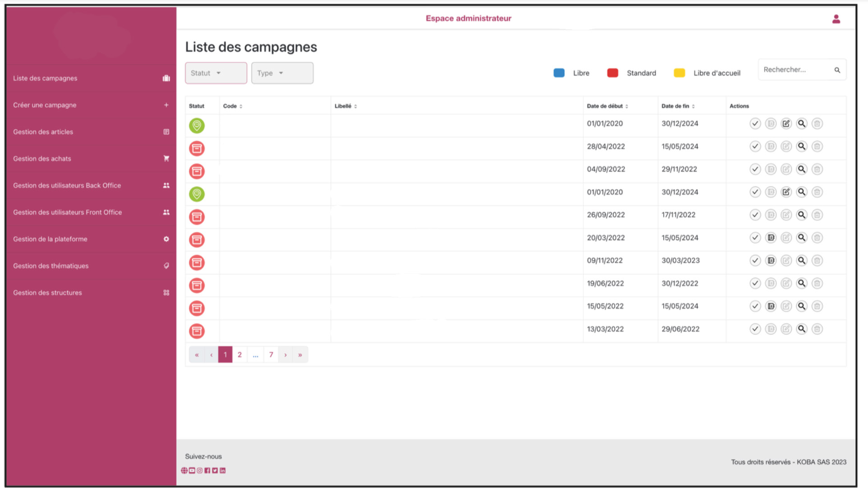Screen dimensions: 868x488
Task: Jump to last page with double arrow
Action: tap(300, 355)
